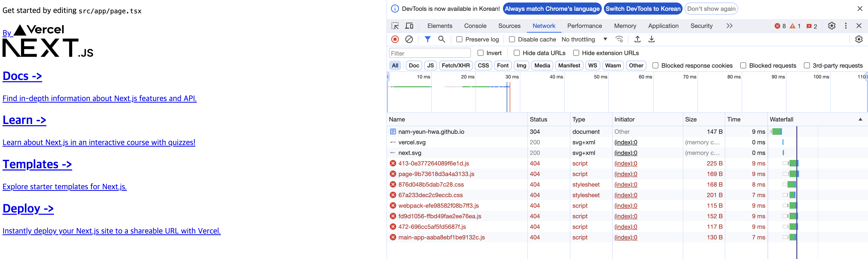The height and width of the screenshot is (259, 868).
Task: Check the Invert filter checkbox
Action: [481, 53]
